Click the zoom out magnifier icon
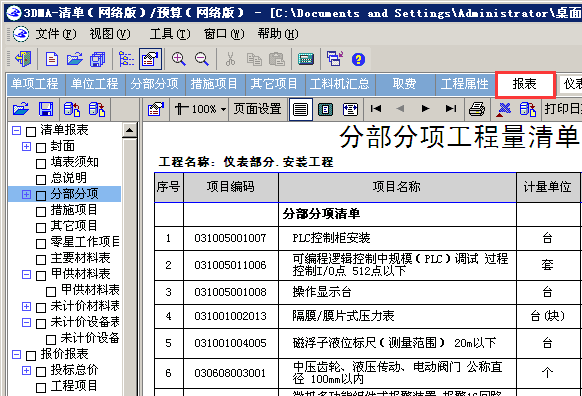Image resolution: width=582 pixels, height=396 pixels. point(202,59)
